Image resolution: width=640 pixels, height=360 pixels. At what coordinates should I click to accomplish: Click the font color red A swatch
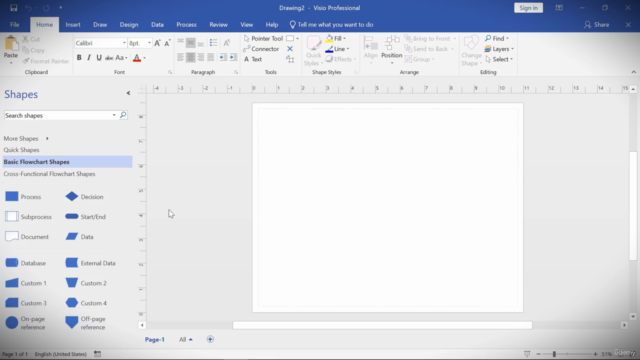point(137,58)
